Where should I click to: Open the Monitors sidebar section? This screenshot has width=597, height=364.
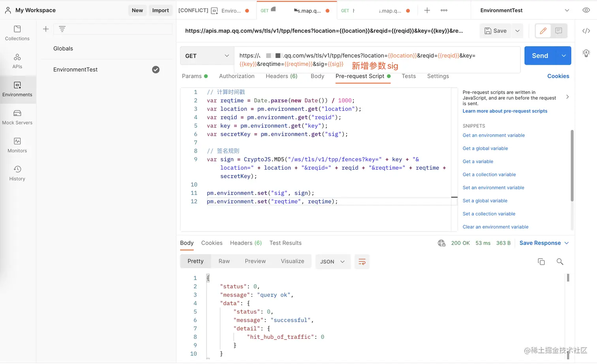tap(17, 145)
